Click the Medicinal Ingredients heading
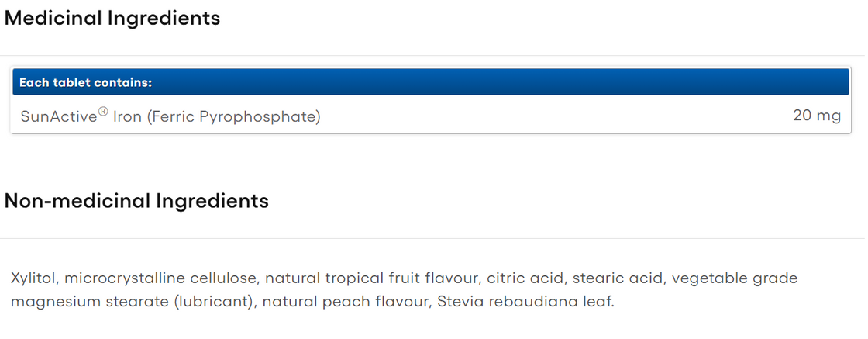Image resolution: width=868 pixels, height=339 pixels. click(x=112, y=19)
